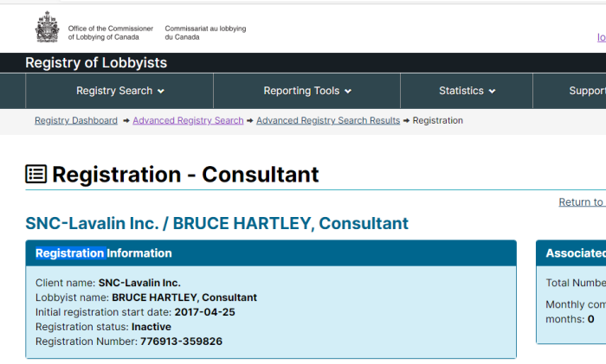Go to Registry Dashboard breadcrumb link
Screen dimensions: 606x364
pos(76,120)
